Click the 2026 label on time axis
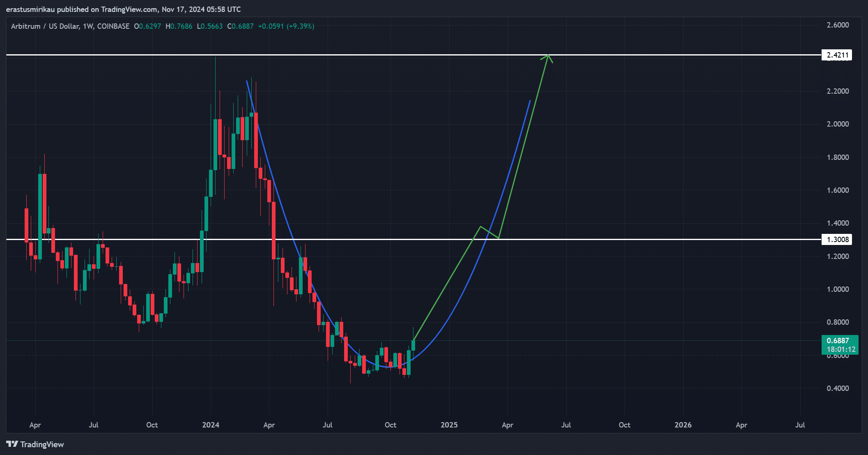 pyautogui.click(x=683, y=425)
